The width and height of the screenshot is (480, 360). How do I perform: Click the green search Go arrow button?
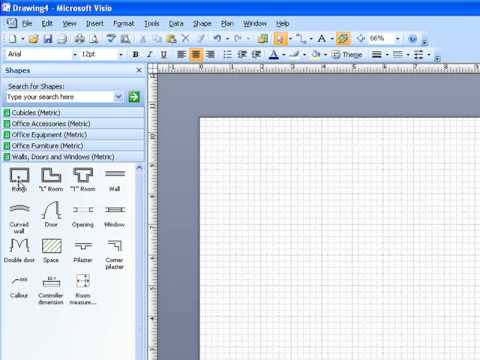point(134,97)
